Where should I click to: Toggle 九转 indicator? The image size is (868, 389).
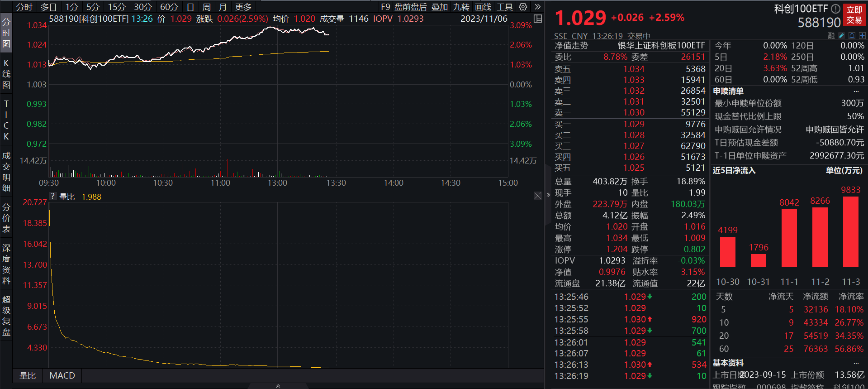(461, 7)
